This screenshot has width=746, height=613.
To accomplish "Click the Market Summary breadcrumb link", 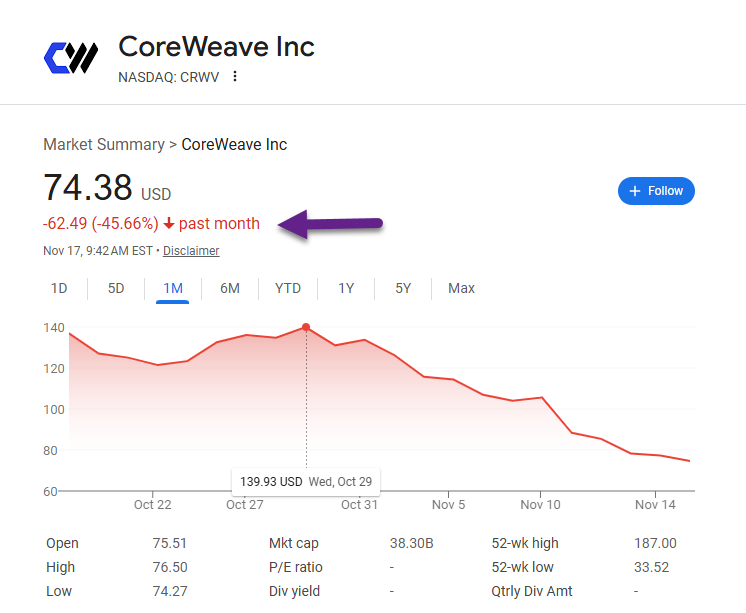I will click(104, 144).
